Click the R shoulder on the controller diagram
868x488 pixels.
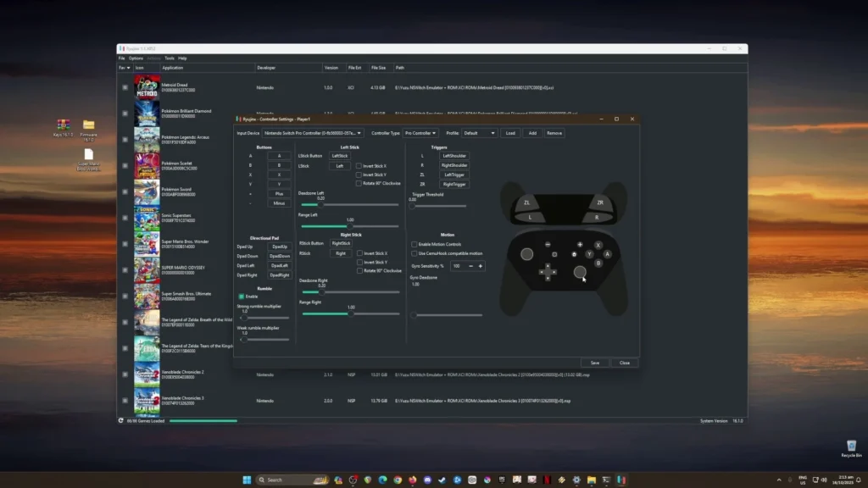[597, 217]
